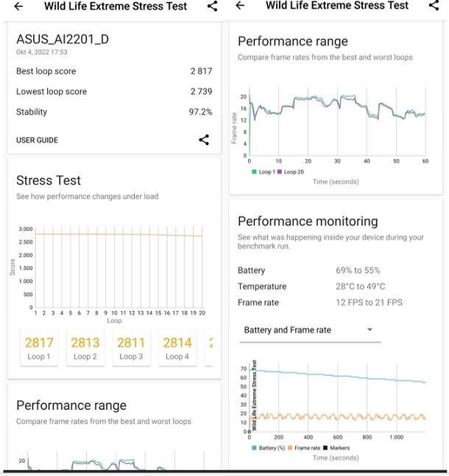Select the Loop 2 score card 2813
The image size is (449, 476).
click(85, 348)
